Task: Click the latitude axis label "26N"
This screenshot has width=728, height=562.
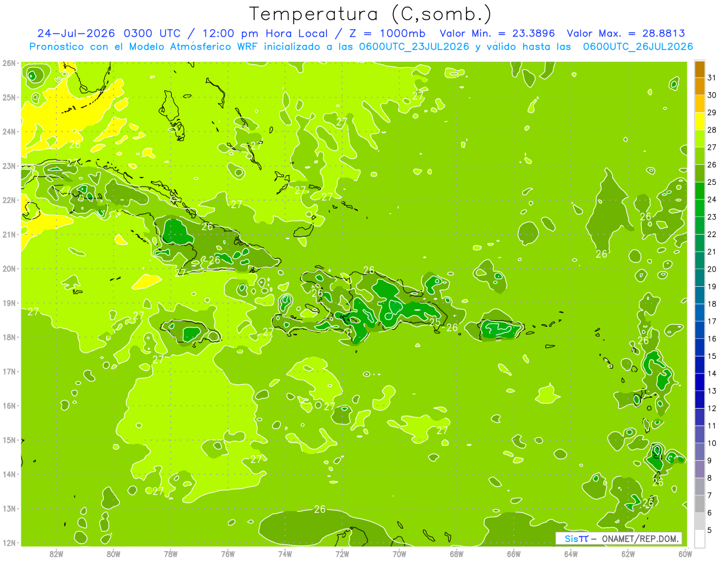Action: 9,63
